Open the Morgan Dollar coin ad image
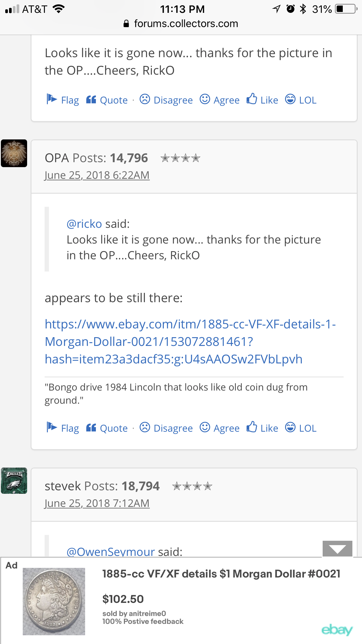362x644 pixels. (x=54, y=601)
